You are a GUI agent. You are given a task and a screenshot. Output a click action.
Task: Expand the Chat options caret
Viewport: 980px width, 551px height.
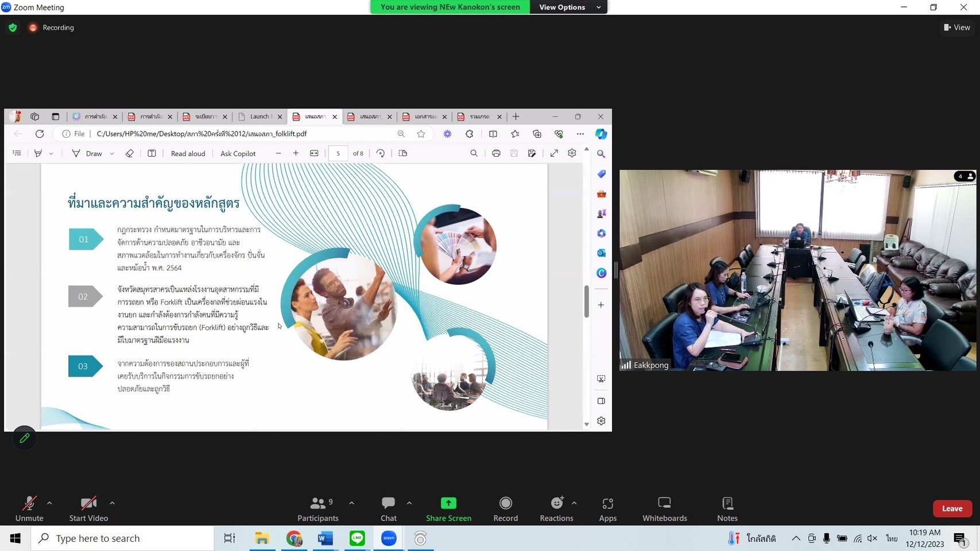pos(409,503)
